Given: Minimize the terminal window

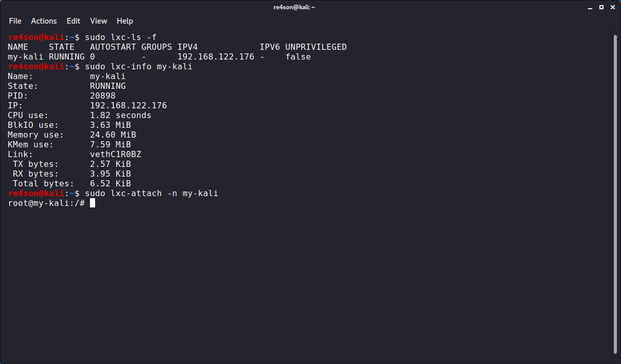Looking at the screenshot, I should coord(591,7).
